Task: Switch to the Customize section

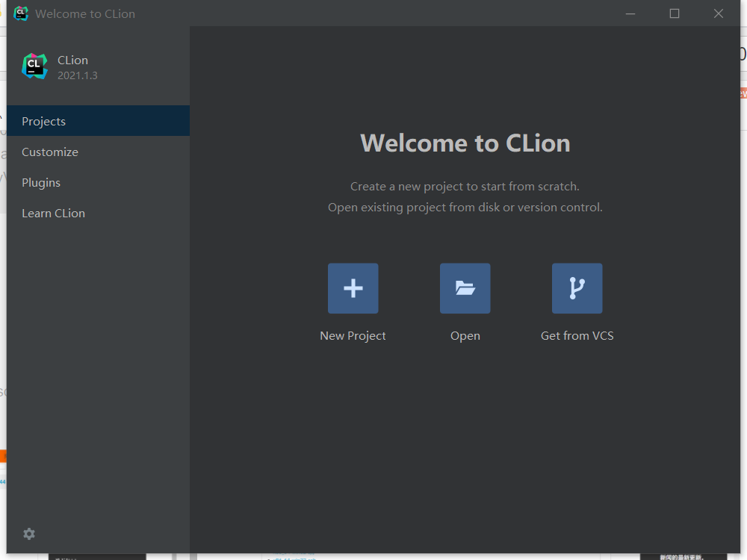Action: pyautogui.click(x=49, y=152)
